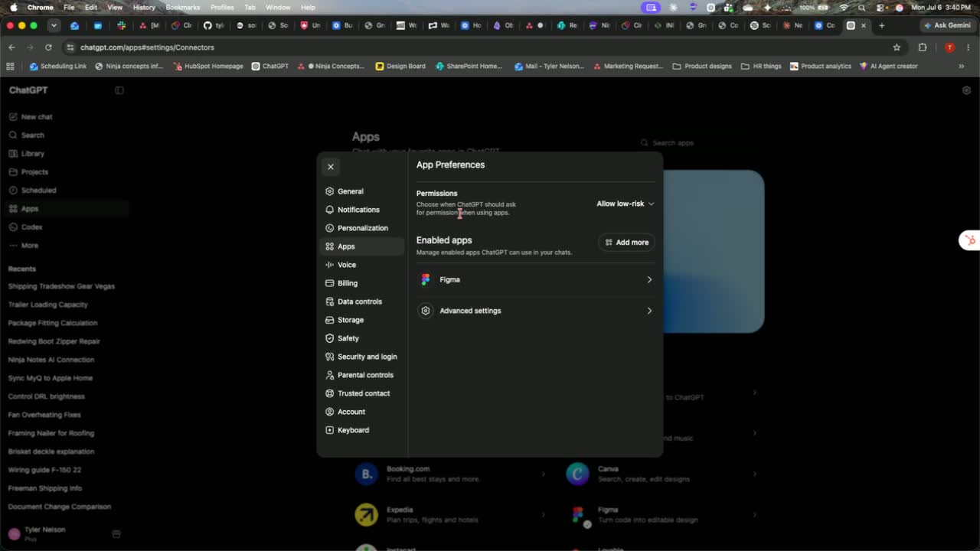This screenshot has width=980, height=551.
Task: Open HubSpot Homepage bookmark
Action: (x=208, y=67)
